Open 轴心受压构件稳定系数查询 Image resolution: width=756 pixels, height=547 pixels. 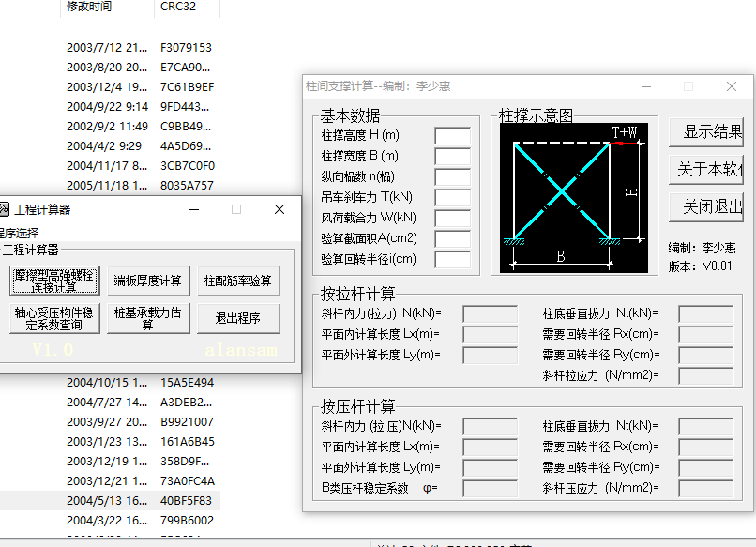pyautogui.click(x=53, y=318)
